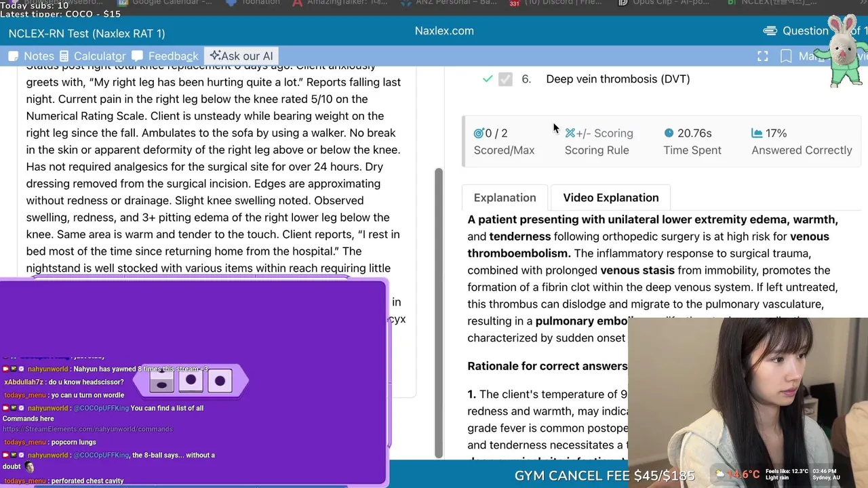Switch to the Video Explanation tab
The image size is (868, 488).
(x=611, y=198)
